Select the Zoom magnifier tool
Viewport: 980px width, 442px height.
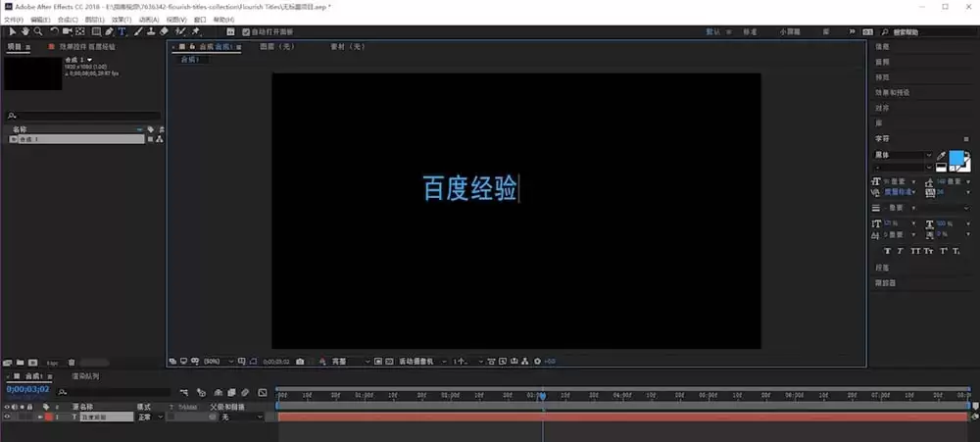click(x=38, y=31)
